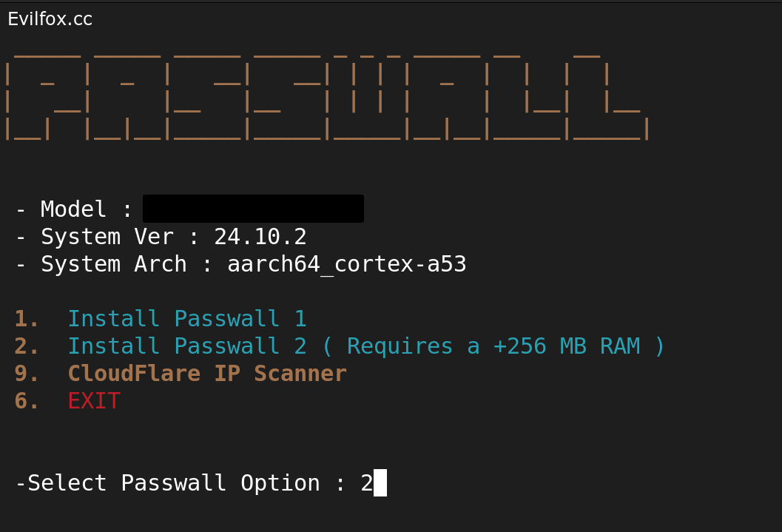Screen dimensions: 782x532
Task: Select the aarch64_cortex-a53 architecture text
Action: click(346, 264)
